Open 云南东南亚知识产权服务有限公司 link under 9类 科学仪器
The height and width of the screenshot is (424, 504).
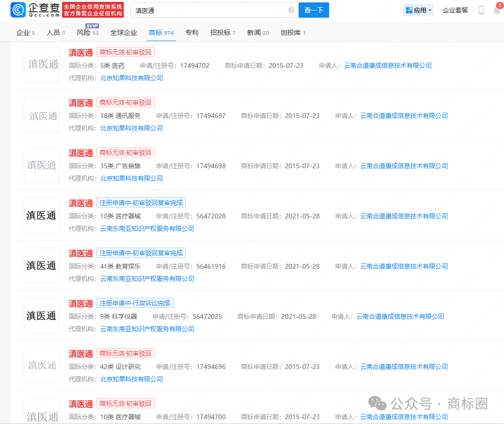pos(147,329)
